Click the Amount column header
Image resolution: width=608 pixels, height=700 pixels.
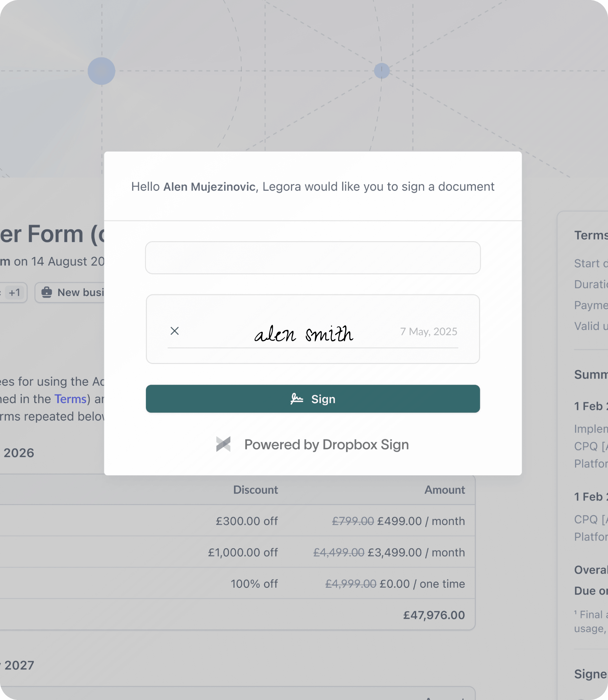(444, 490)
